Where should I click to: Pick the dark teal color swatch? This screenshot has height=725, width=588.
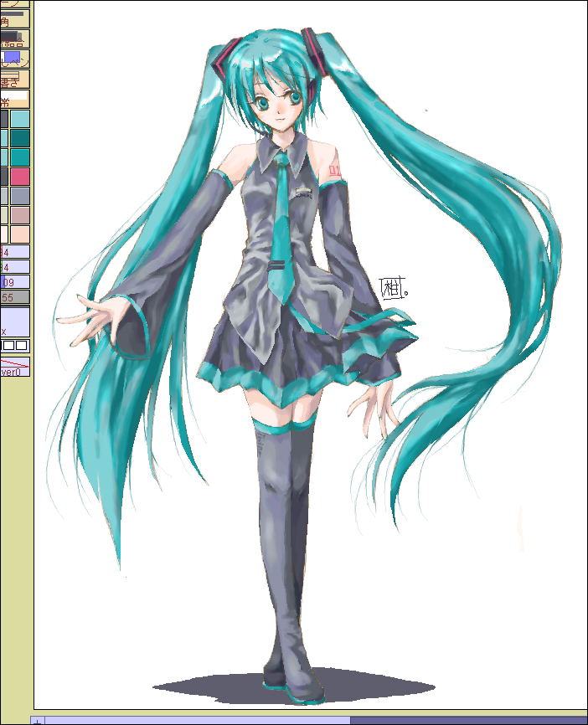coord(20,138)
